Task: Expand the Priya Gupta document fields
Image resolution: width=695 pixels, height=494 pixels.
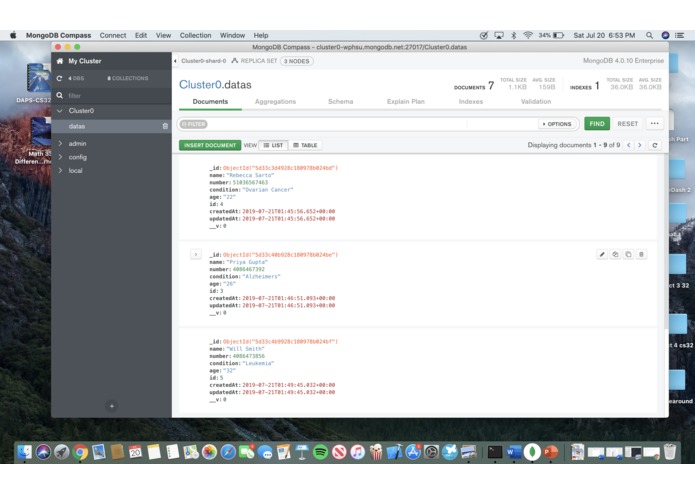Action: 195,254
